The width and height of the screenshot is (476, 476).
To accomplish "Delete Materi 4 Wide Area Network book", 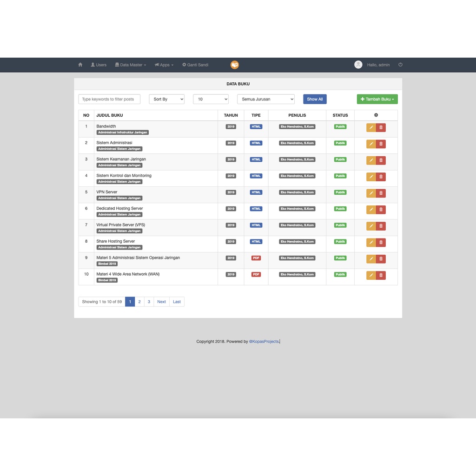I will click(381, 275).
